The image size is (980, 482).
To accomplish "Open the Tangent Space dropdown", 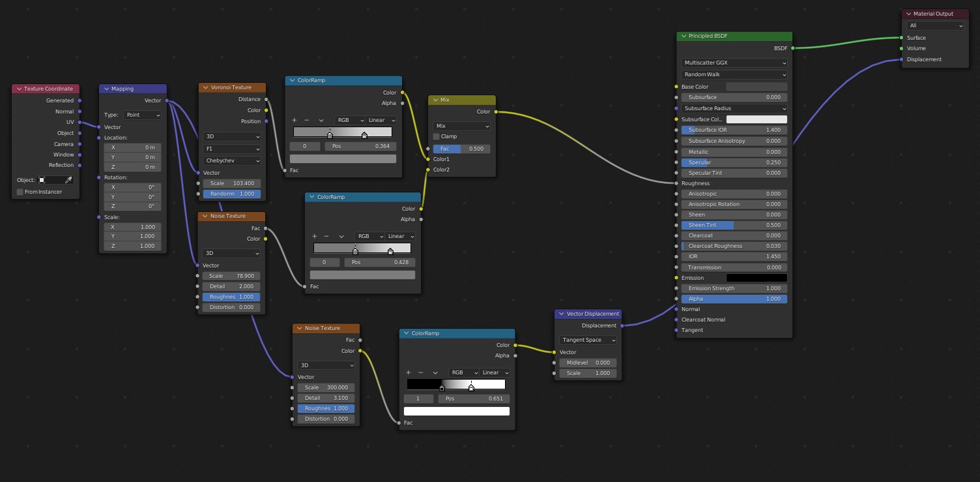I will 588,340.
